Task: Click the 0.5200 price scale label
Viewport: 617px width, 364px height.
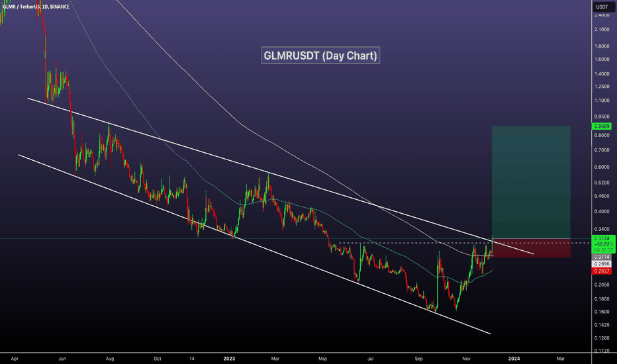Action: coord(602,183)
